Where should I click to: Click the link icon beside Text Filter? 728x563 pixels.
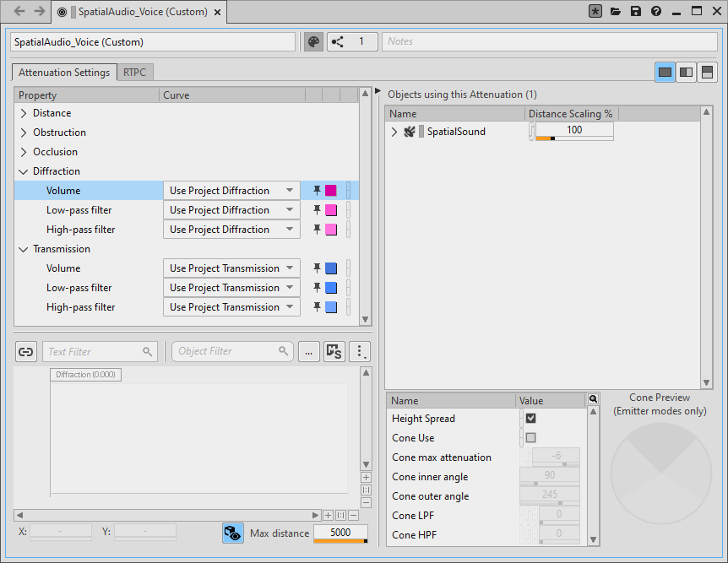click(x=26, y=352)
